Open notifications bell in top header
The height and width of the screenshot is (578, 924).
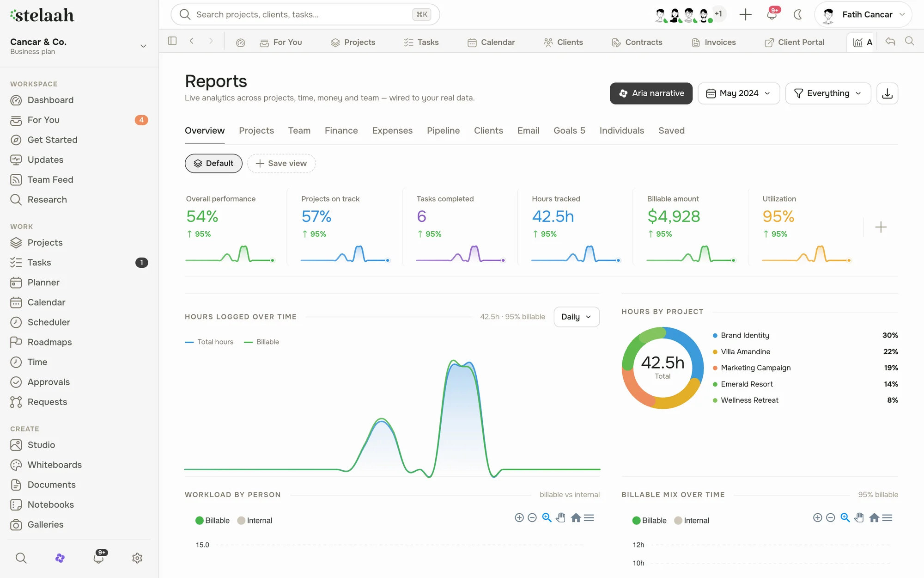point(772,14)
